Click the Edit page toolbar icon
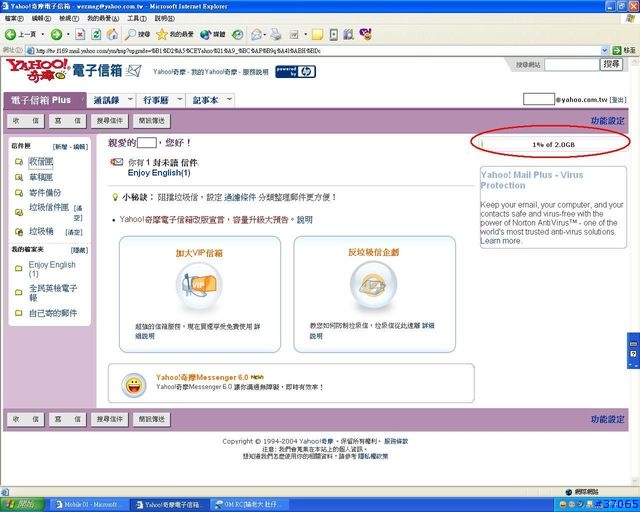The height and width of the screenshot is (512, 640). pyautogui.click(x=294, y=34)
